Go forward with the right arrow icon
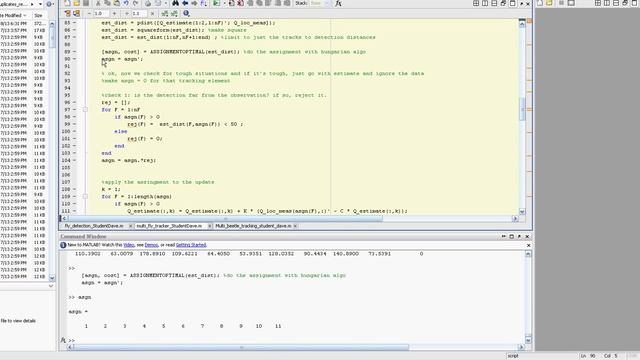Image resolution: width=640 pixels, height=360 pixels. 194,3
